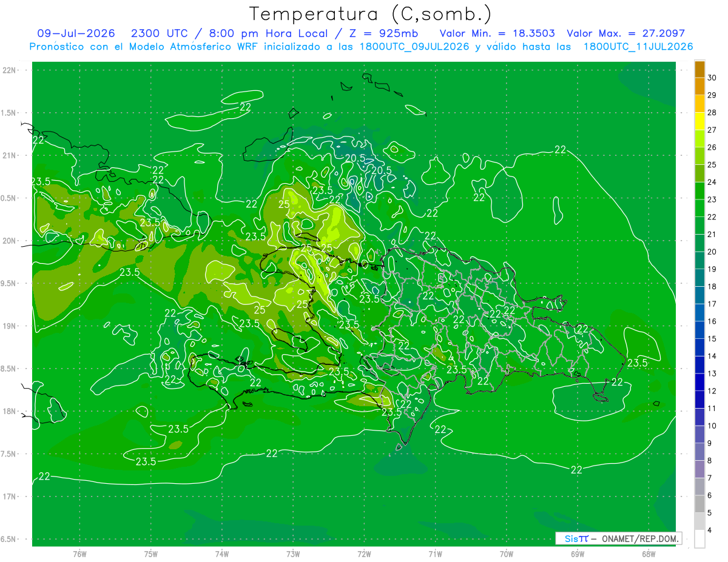
Task: Click the '74W' longitude axis label
Action: (222, 554)
